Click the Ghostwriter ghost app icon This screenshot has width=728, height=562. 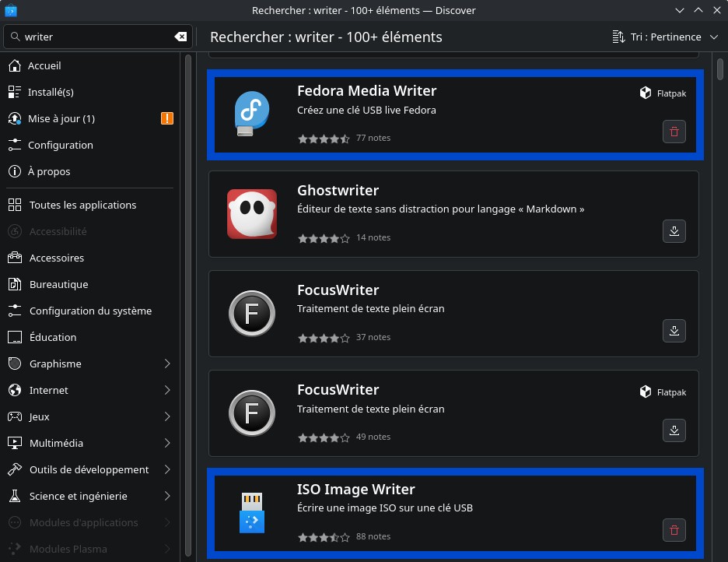[252, 213]
